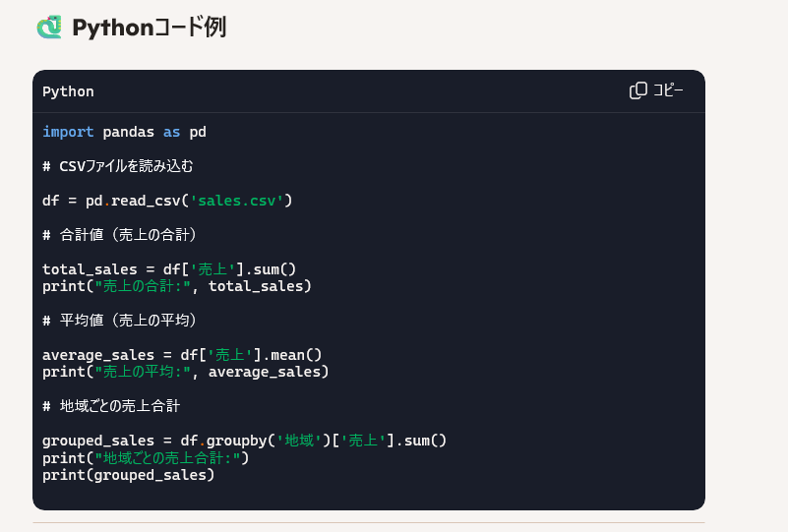The height and width of the screenshot is (532, 788).
Task: Click the Python language label in code header
Action: tap(68, 91)
